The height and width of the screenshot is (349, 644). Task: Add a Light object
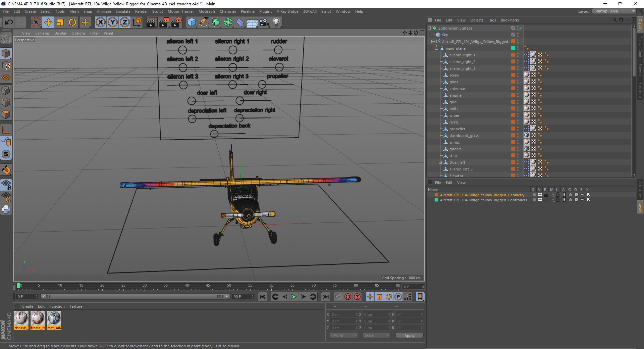point(276,22)
